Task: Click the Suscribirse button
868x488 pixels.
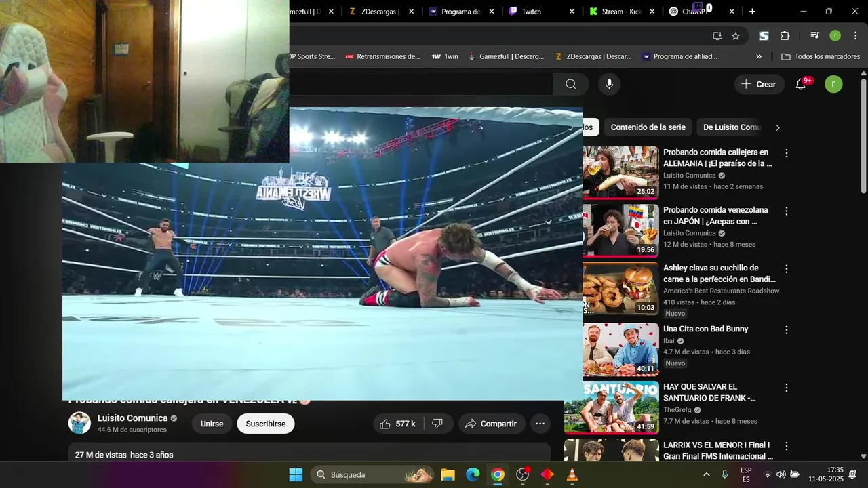Action: click(266, 424)
